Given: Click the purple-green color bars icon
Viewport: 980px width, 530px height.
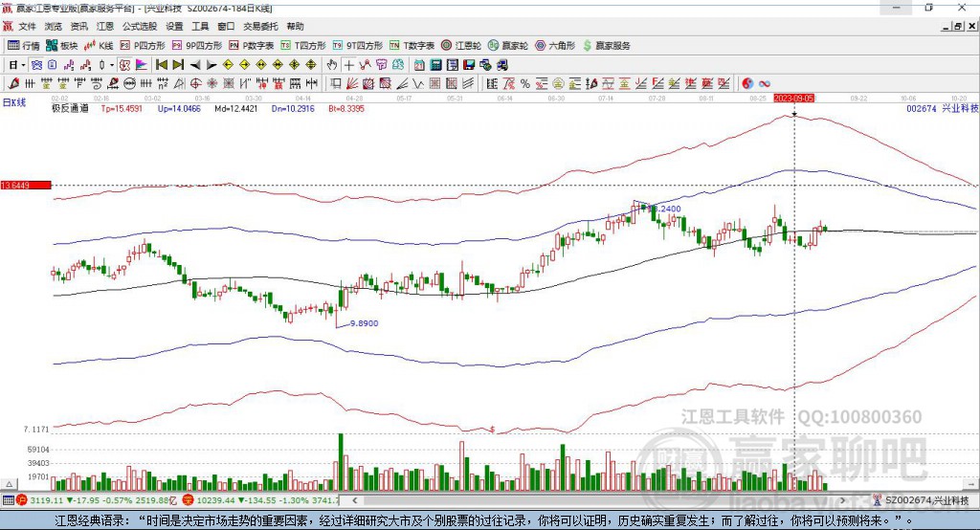Looking at the screenshot, I should [x=142, y=64].
